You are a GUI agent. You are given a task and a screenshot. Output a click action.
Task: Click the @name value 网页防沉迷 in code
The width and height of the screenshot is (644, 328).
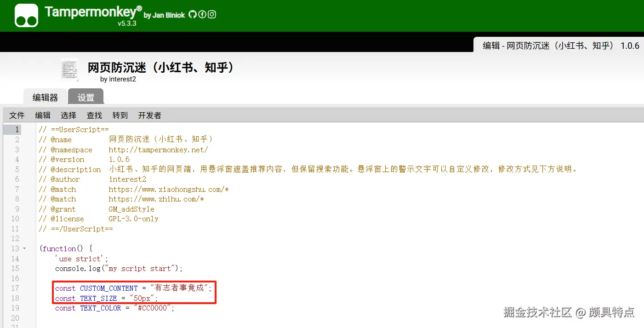click(x=161, y=139)
